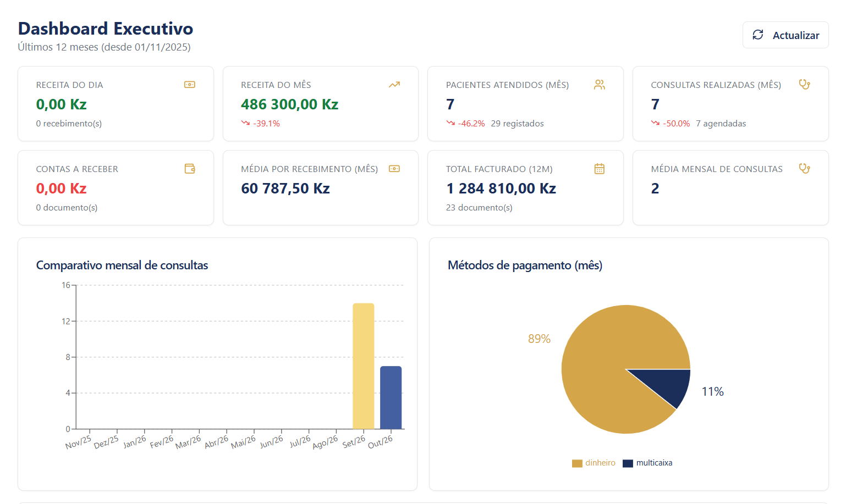Screen dimensions: 846x504
Task: Click the yellow Set/26 bar in chart
Action: click(x=364, y=366)
